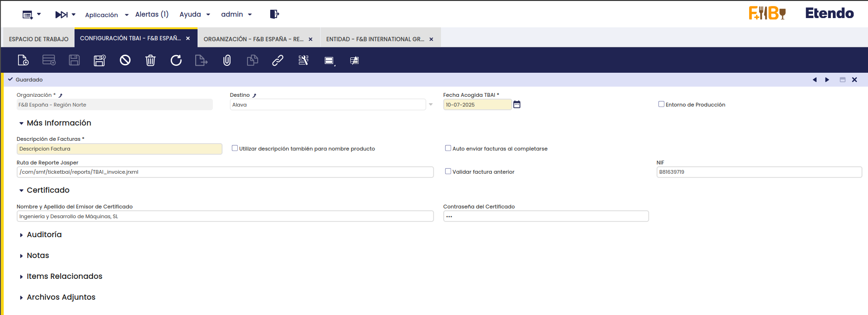The height and width of the screenshot is (315, 868).
Task: Click the NIF input field
Action: click(759, 172)
